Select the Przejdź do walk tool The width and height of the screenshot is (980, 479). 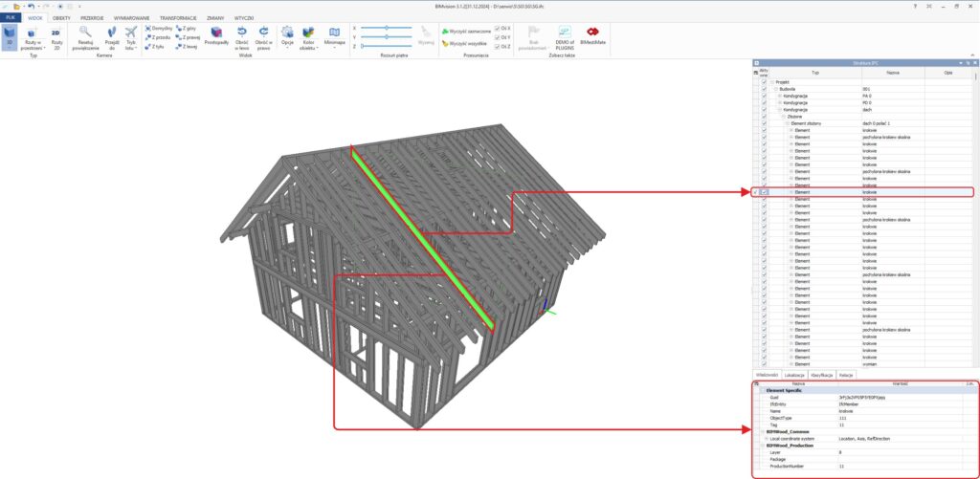pos(112,38)
